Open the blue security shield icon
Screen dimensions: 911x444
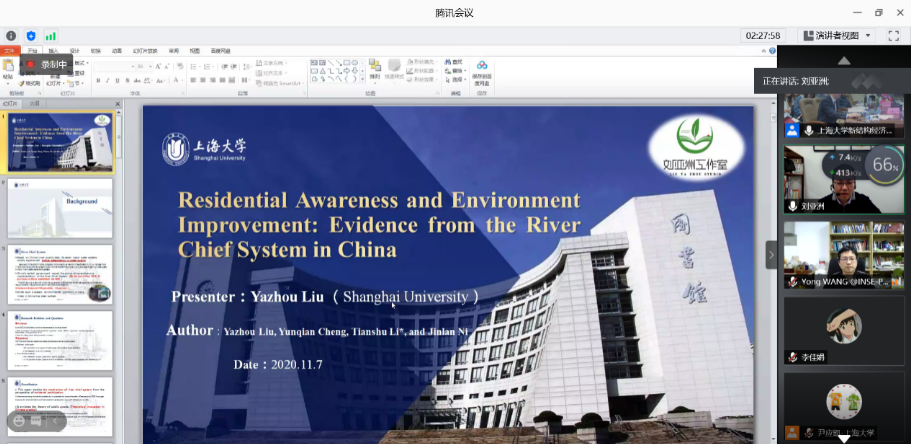click(31, 36)
